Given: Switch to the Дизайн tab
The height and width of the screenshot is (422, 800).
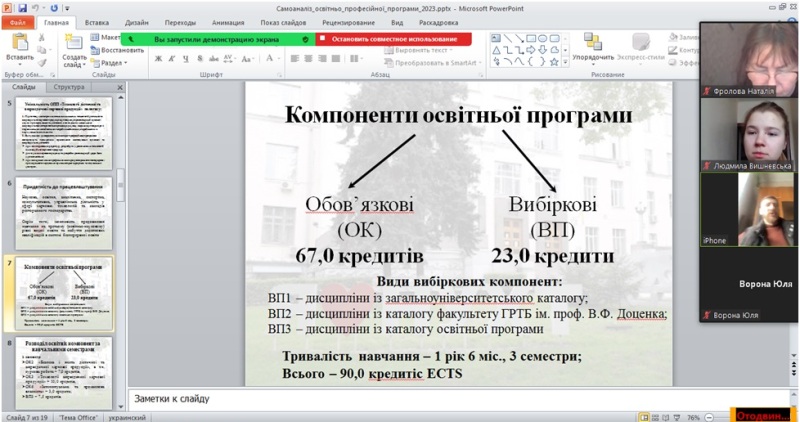Looking at the screenshot, I should pyautogui.click(x=136, y=22).
